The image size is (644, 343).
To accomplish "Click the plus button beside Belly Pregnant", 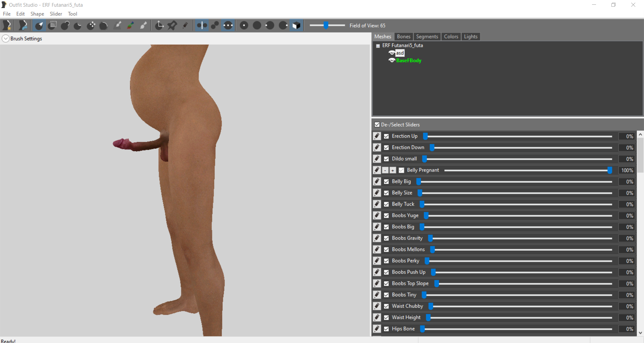I will click(393, 170).
